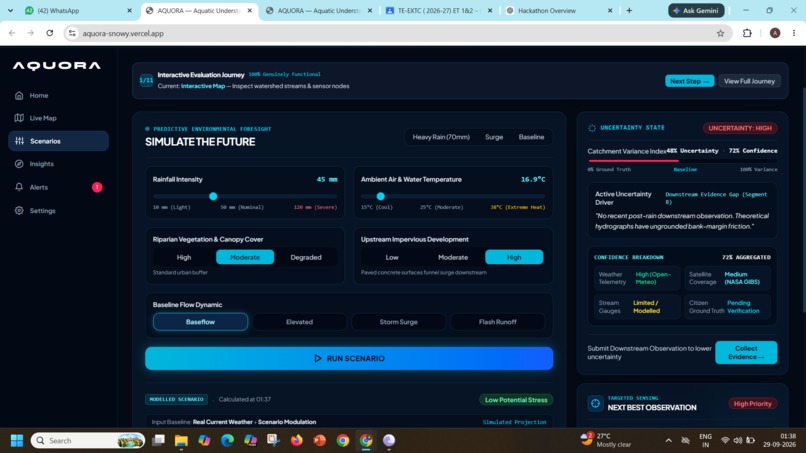Viewport: 806px width, 453px height.
Task: Switch to the Hackathon Overview tab
Action: [559, 11]
